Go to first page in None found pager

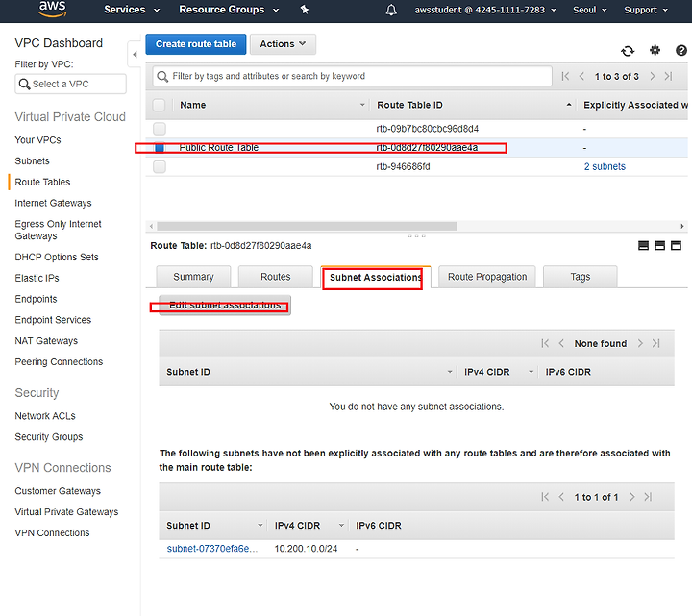click(545, 343)
